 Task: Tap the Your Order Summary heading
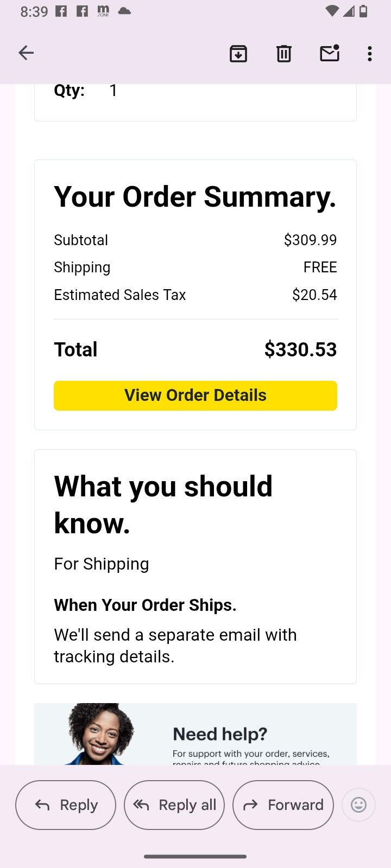[x=195, y=196]
